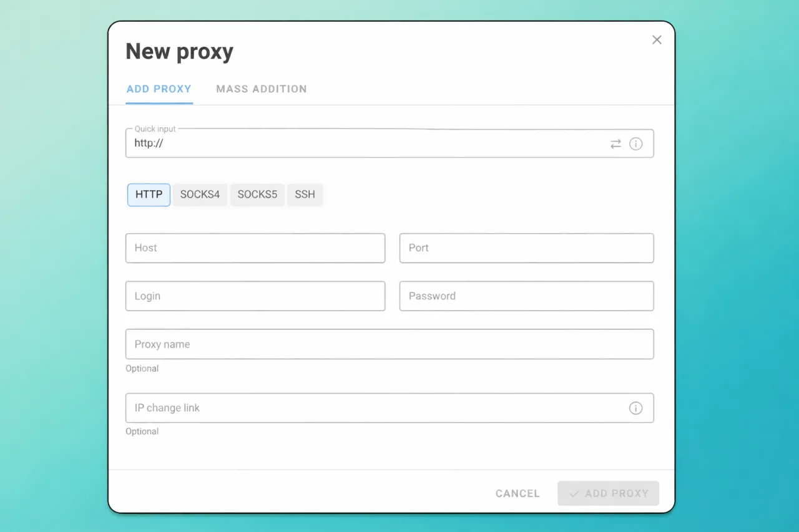Click the Login input field
This screenshot has height=532, width=799.
255,296
